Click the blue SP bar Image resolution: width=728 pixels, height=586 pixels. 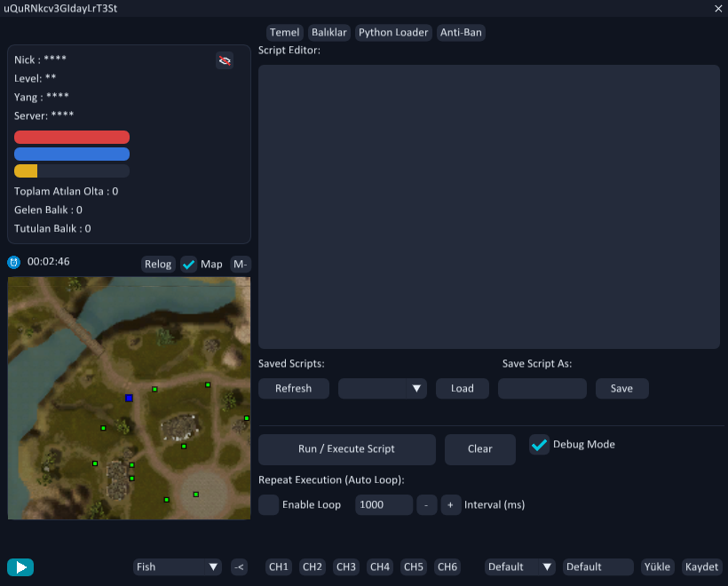point(72,154)
